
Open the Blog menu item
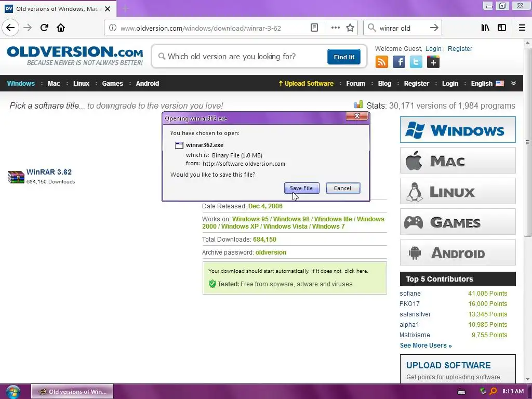pos(384,84)
